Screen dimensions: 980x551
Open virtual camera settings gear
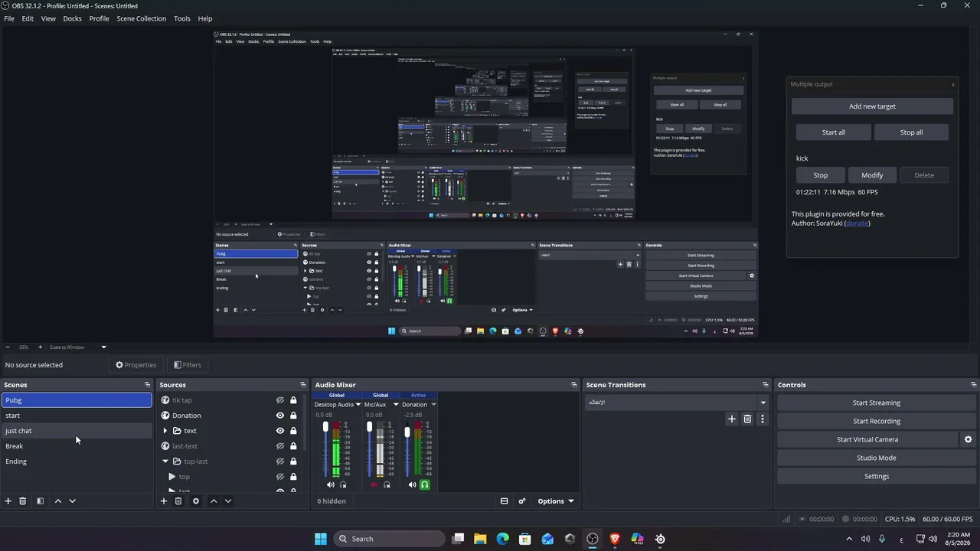[x=968, y=439]
